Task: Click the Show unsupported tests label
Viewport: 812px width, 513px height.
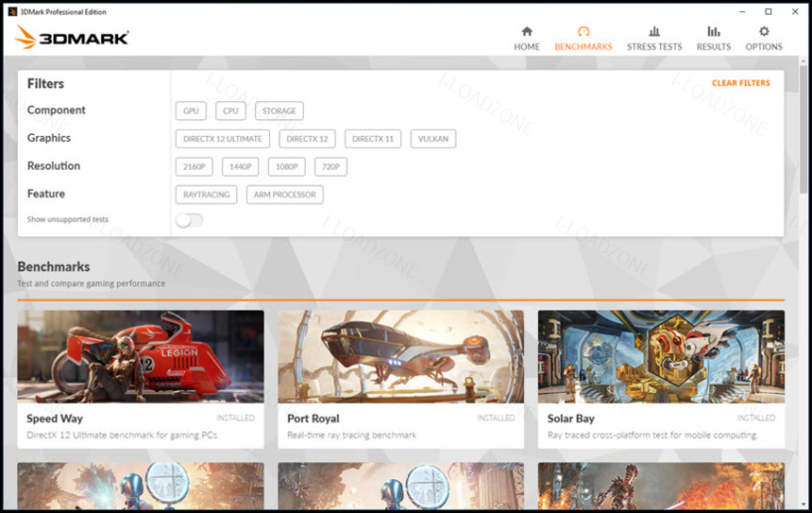Action: click(68, 219)
